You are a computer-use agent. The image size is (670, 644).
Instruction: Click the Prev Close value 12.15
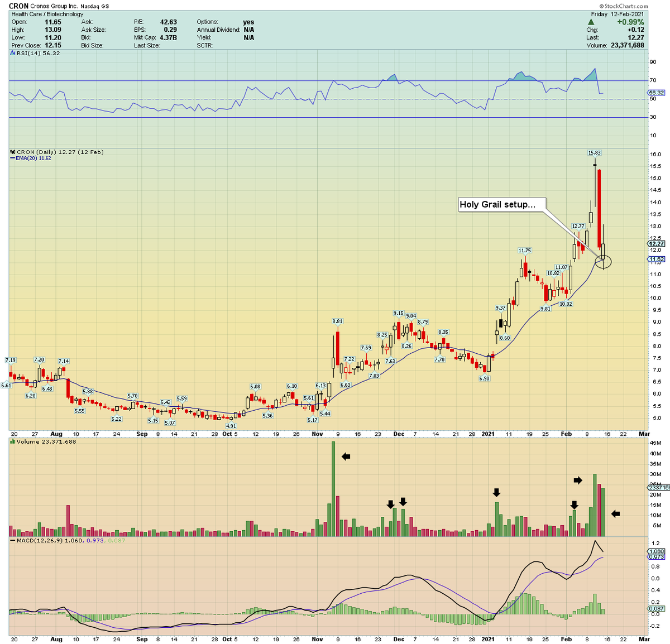coord(53,45)
